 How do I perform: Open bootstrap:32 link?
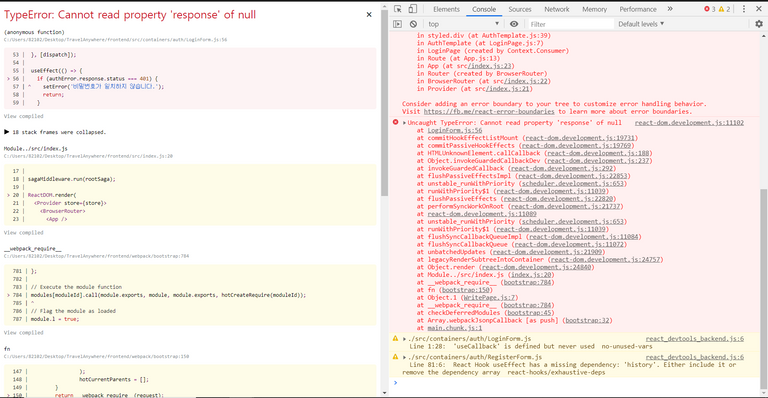pos(588,320)
